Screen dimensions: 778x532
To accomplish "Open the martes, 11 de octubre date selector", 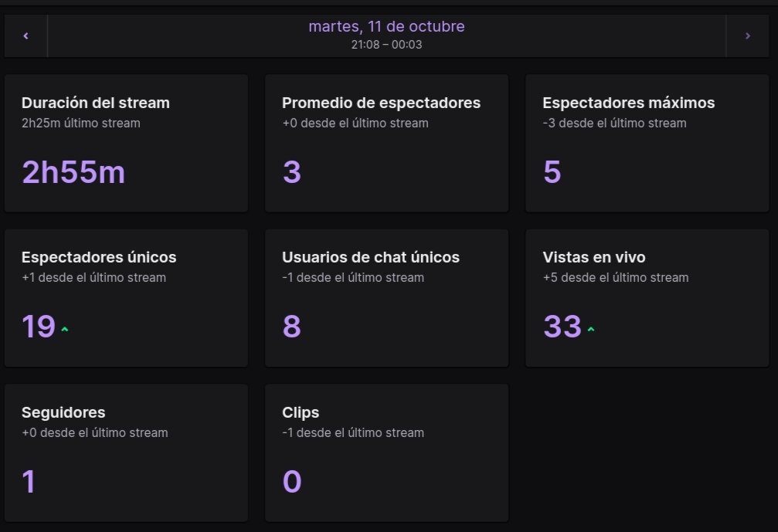I will coord(386,26).
